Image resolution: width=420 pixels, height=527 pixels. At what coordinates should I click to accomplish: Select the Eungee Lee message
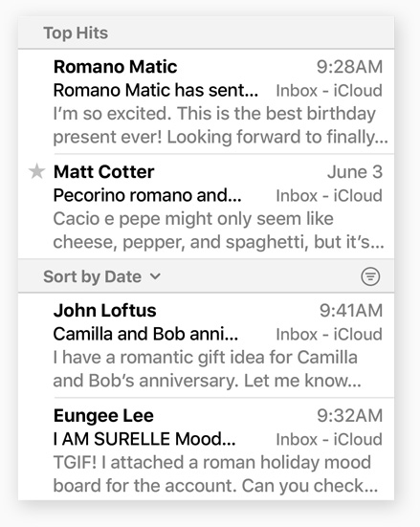pyautogui.click(x=206, y=450)
